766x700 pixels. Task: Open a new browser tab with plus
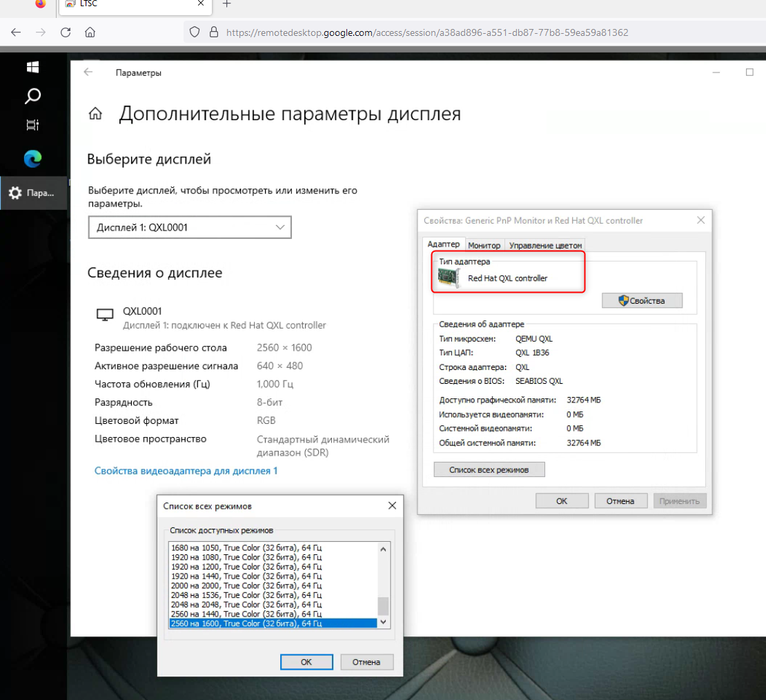tap(226, 4)
